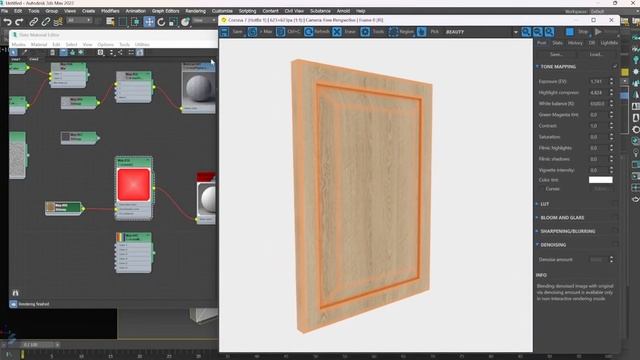Collapse the Tone Mapping section

(x=537, y=66)
